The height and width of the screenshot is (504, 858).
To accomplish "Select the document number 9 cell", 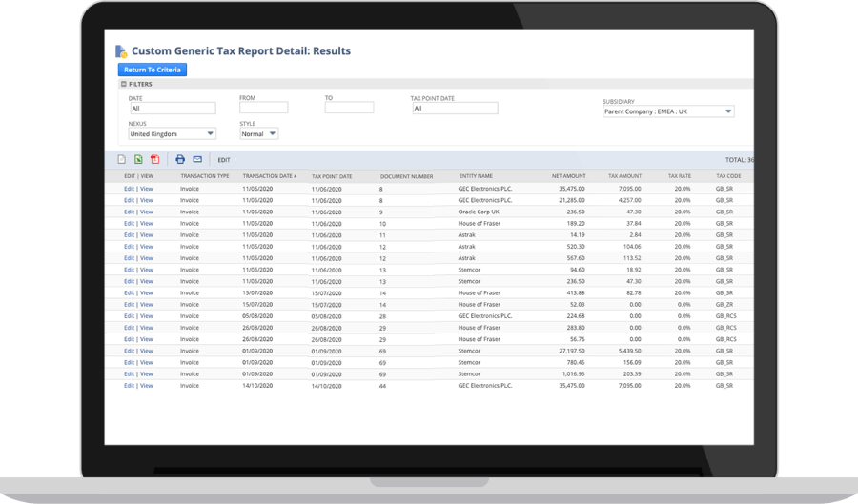I will (380, 212).
